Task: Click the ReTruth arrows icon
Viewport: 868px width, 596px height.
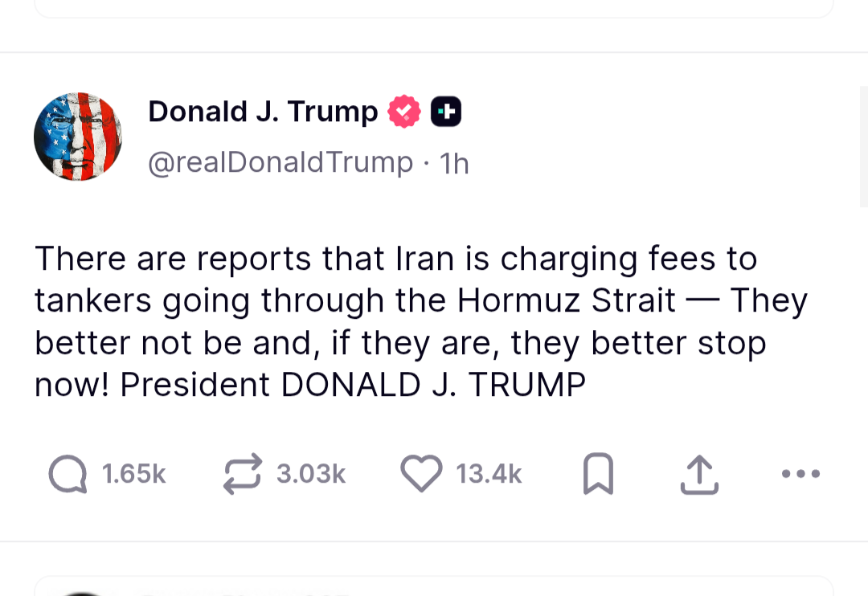Action: pyautogui.click(x=243, y=474)
